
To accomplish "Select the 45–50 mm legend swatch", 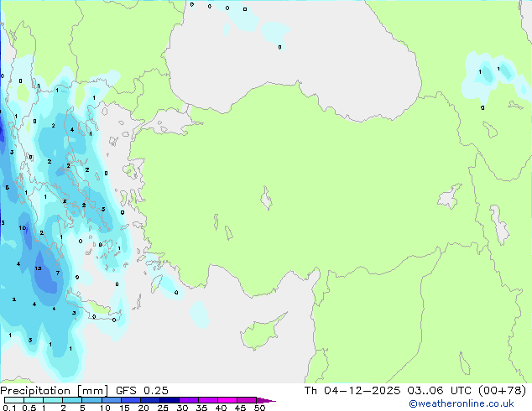I will pyautogui.click(x=247, y=400).
